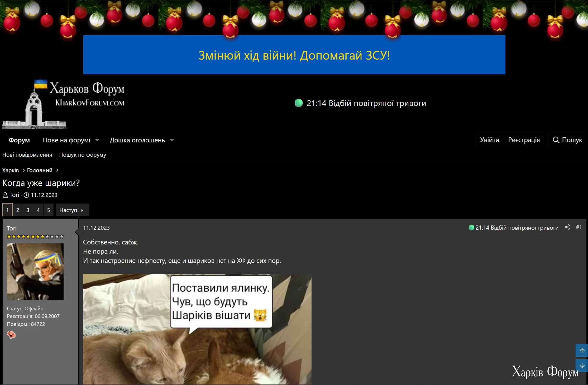Click Tori's avatar picture

point(35,272)
